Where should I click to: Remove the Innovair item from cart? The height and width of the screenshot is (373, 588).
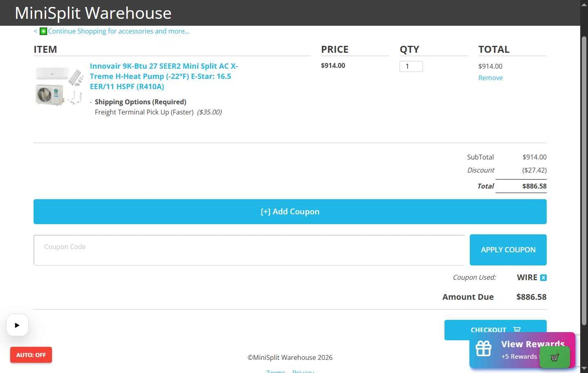click(490, 78)
